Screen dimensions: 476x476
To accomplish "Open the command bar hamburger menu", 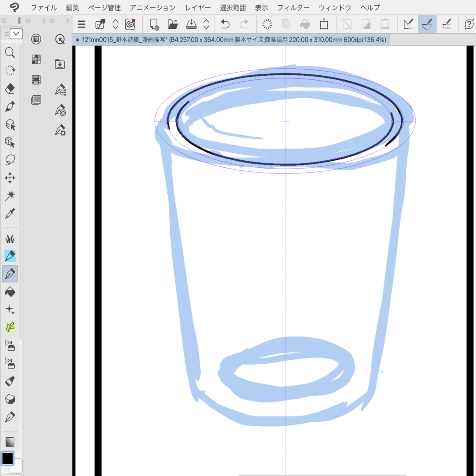I will 81,24.
